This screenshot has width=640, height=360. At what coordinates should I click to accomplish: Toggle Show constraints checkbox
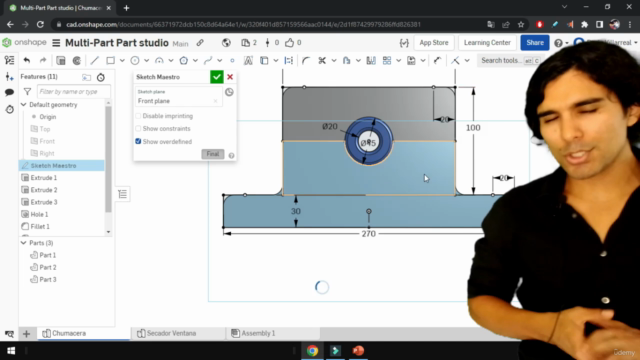[138, 129]
